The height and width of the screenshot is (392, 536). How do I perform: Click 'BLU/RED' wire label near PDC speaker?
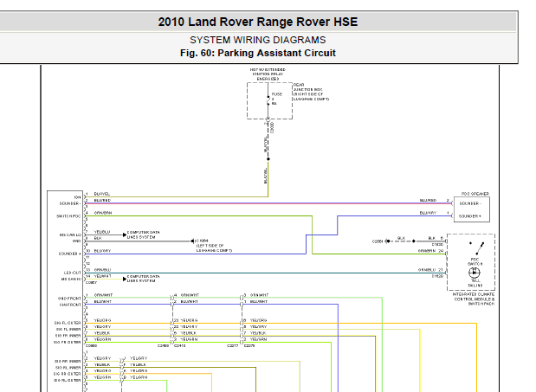click(x=428, y=201)
